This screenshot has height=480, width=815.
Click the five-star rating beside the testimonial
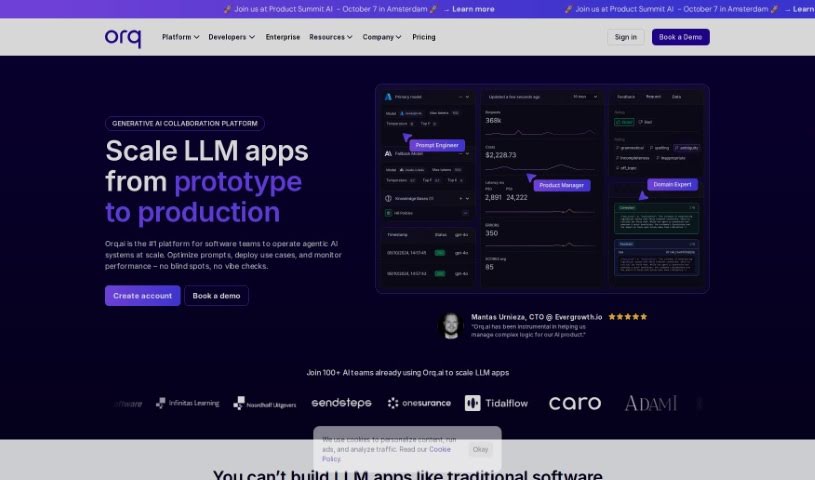(x=627, y=316)
